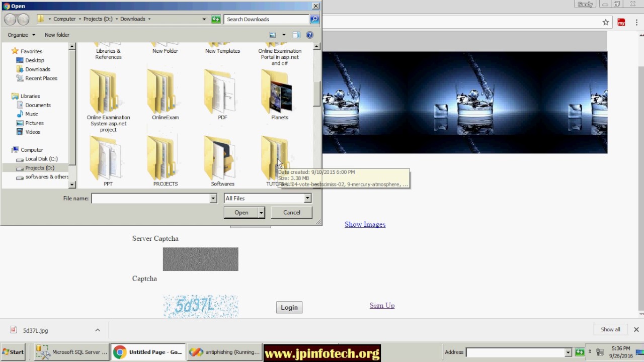
Task: Change the folder view mode icon
Action: [x=273, y=35]
